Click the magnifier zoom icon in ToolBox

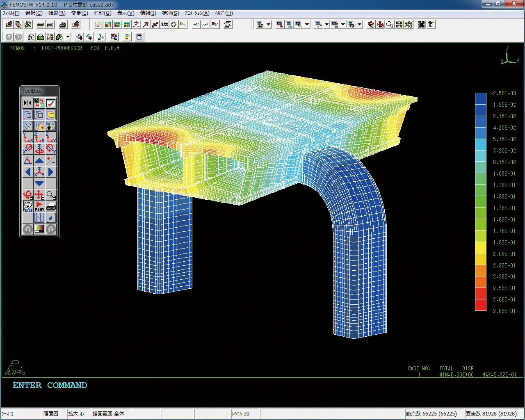click(51, 195)
